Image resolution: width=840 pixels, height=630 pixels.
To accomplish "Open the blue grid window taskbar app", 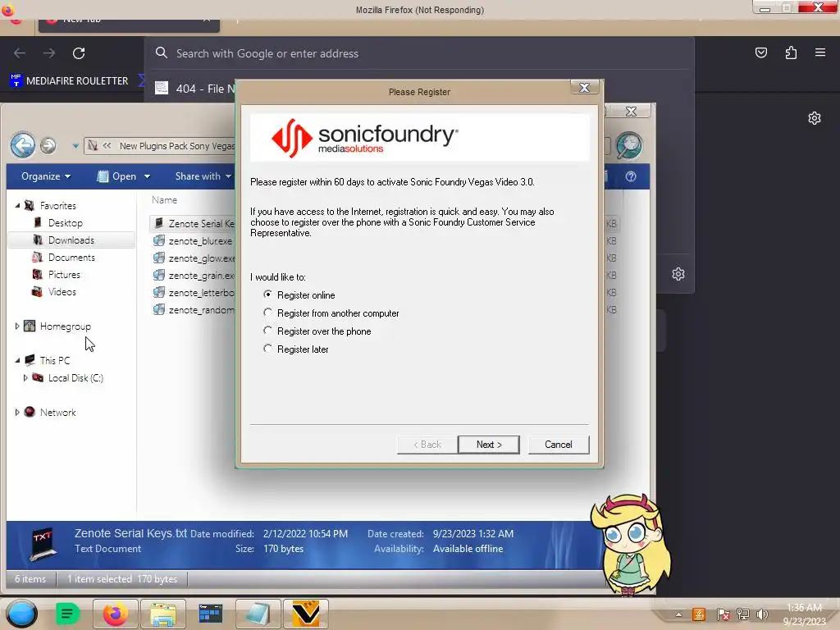I will [x=210, y=614].
